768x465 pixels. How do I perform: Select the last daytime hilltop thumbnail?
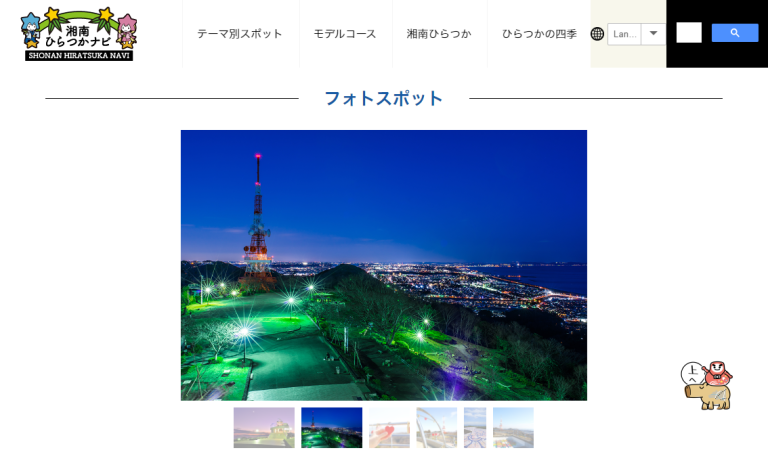(x=513, y=427)
